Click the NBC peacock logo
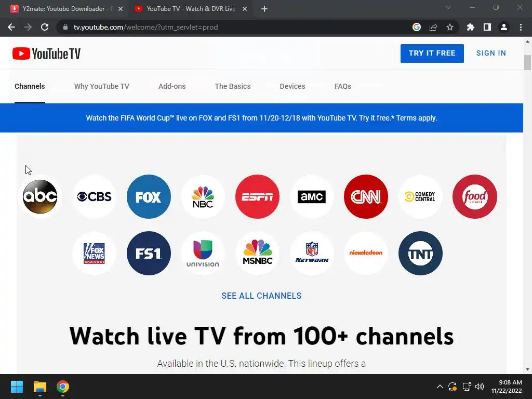Screen dimensions: 532x399 coord(203,197)
